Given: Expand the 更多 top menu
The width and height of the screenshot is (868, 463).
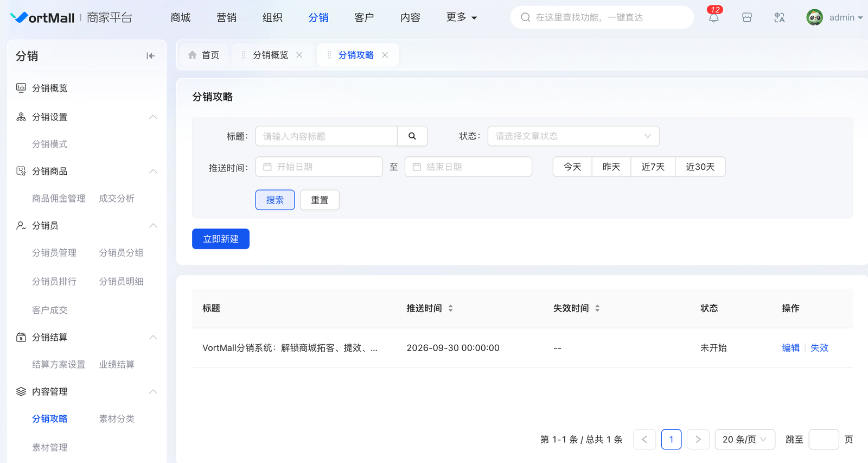Looking at the screenshot, I should [x=461, y=17].
